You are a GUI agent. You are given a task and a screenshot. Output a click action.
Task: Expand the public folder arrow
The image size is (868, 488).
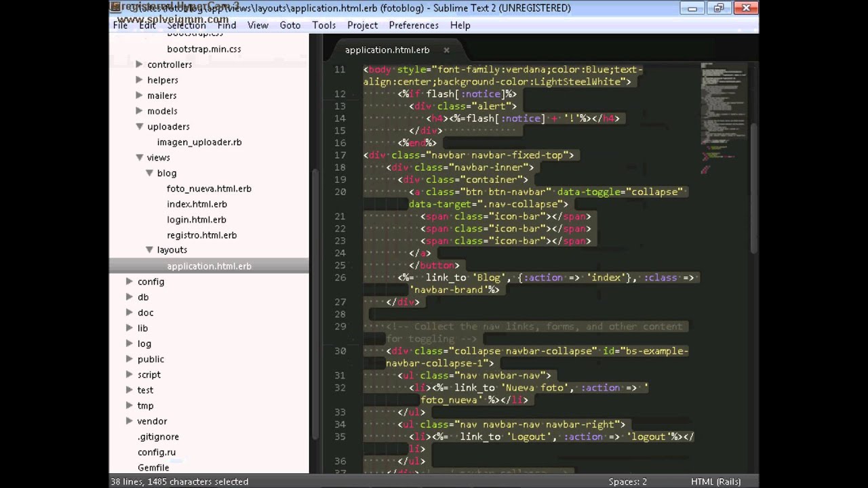point(129,359)
